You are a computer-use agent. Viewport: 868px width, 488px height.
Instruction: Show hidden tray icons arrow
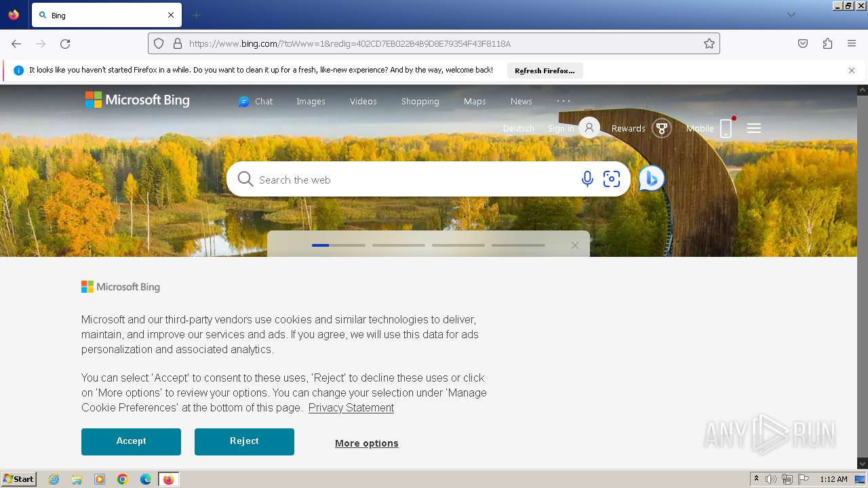click(756, 479)
